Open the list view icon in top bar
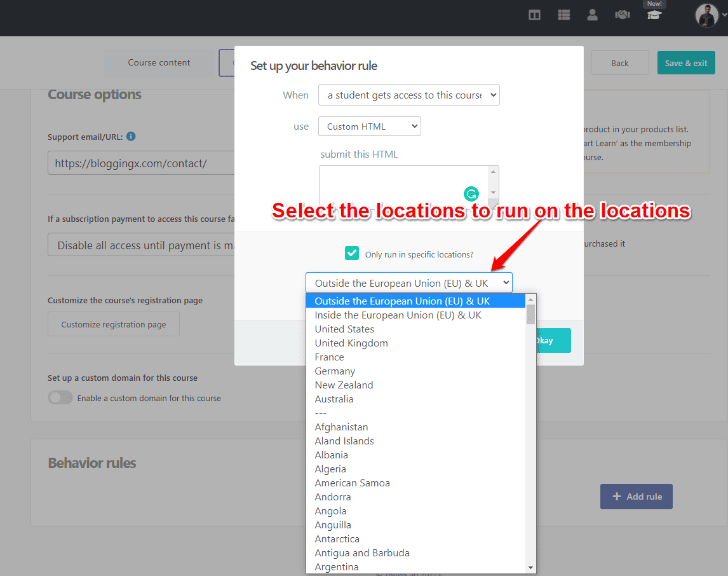This screenshot has height=576, width=728. [563, 15]
